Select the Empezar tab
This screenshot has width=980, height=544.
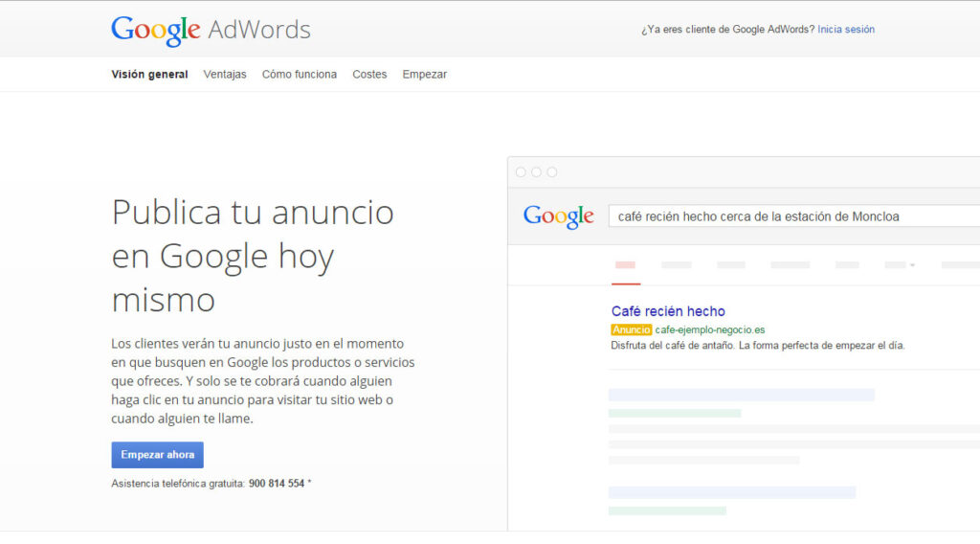click(x=424, y=75)
